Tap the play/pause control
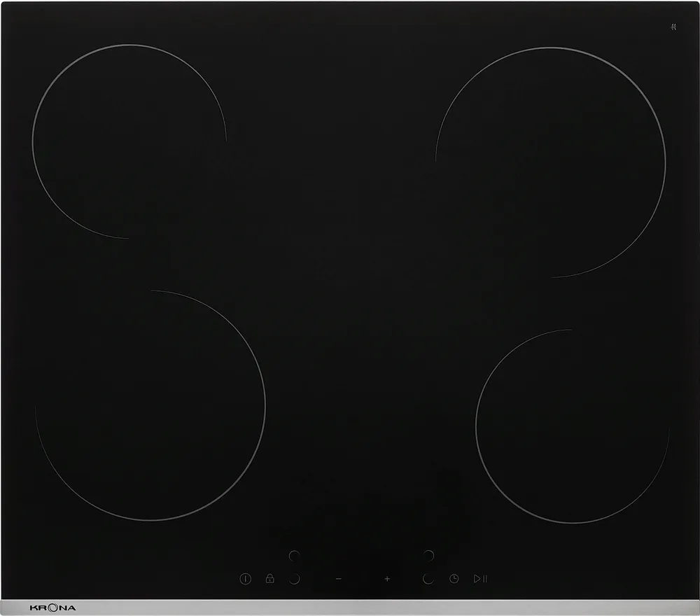 point(480,578)
